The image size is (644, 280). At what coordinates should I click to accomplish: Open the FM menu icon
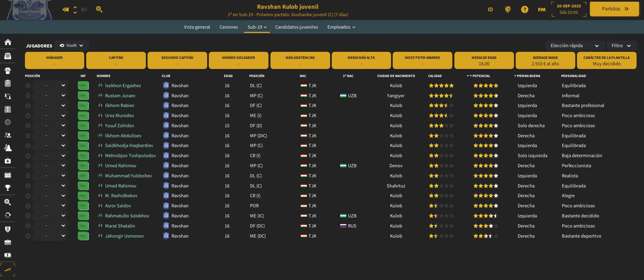(x=541, y=10)
